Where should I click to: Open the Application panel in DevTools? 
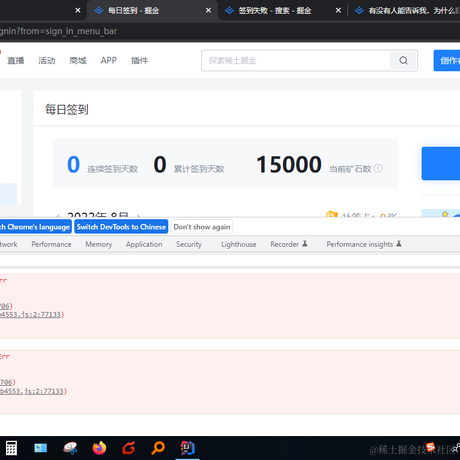(x=144, y=244)
